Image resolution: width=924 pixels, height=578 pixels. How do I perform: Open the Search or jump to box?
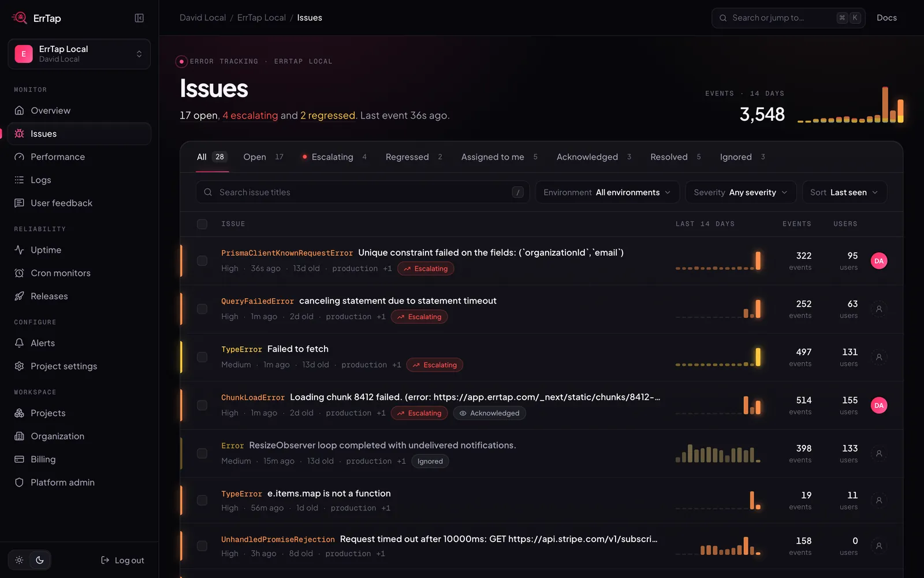[x=788, y=18]
